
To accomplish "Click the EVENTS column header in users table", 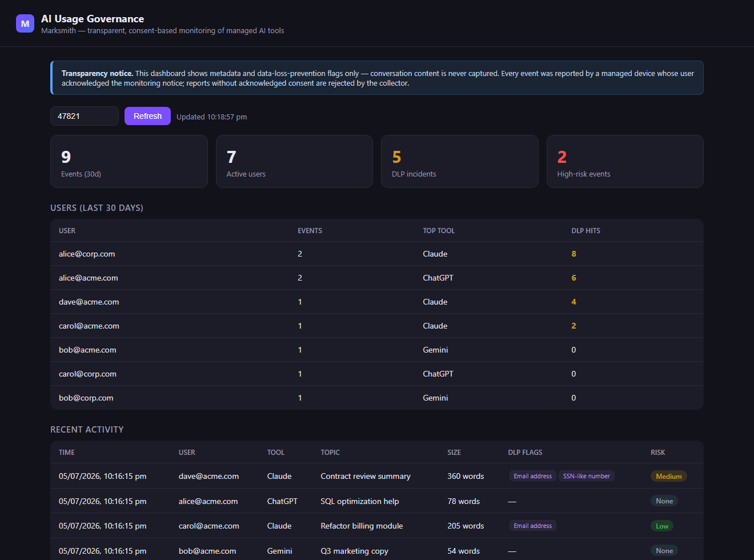I will pos(310,231).
